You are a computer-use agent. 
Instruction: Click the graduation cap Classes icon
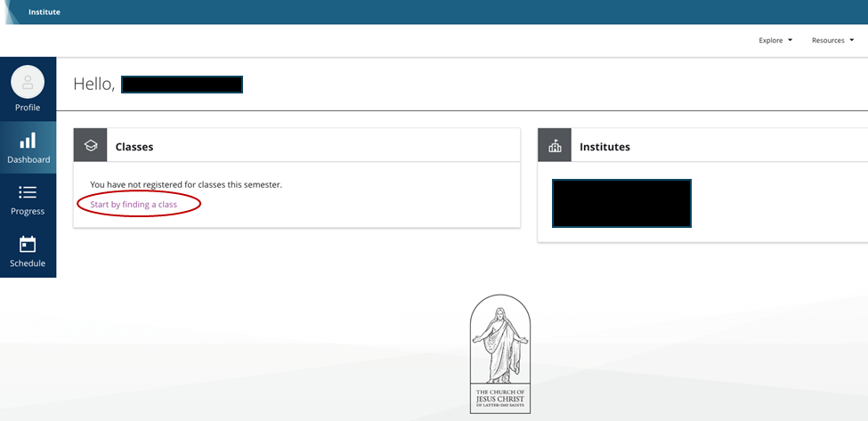91,146
